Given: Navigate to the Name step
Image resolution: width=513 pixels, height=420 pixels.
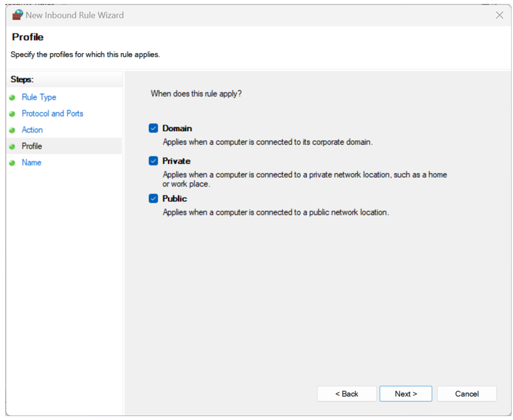Looking at the screenshot, I should pyautogui.click(x=31, y=163).
